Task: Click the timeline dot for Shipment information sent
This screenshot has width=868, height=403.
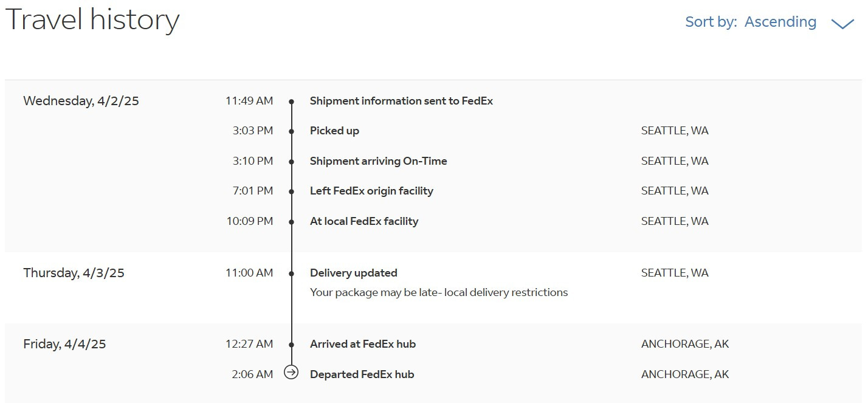Action: point(292,102)
